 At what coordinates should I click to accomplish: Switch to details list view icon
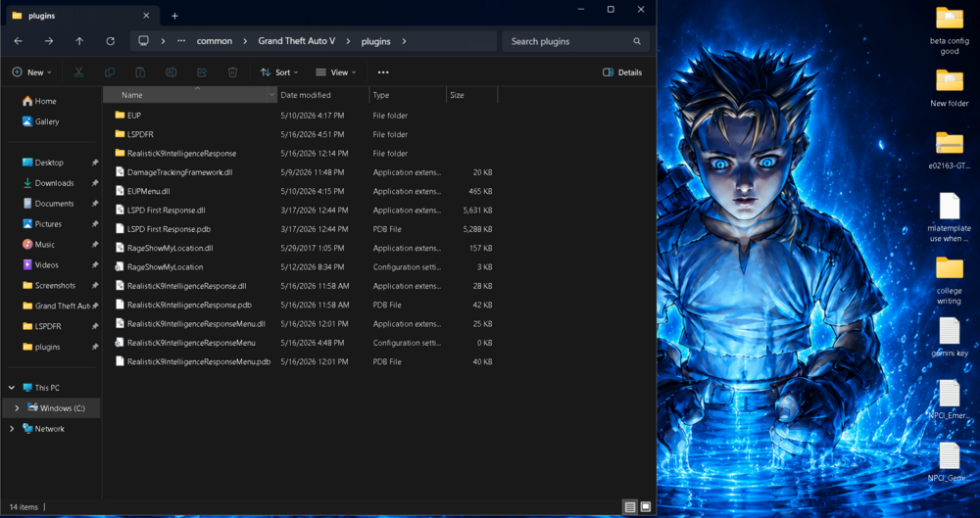[630, 507]
